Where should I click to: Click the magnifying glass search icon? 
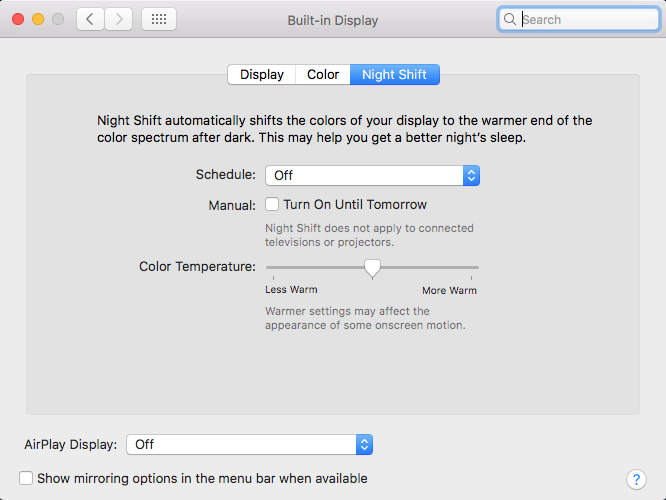(509, 19)
